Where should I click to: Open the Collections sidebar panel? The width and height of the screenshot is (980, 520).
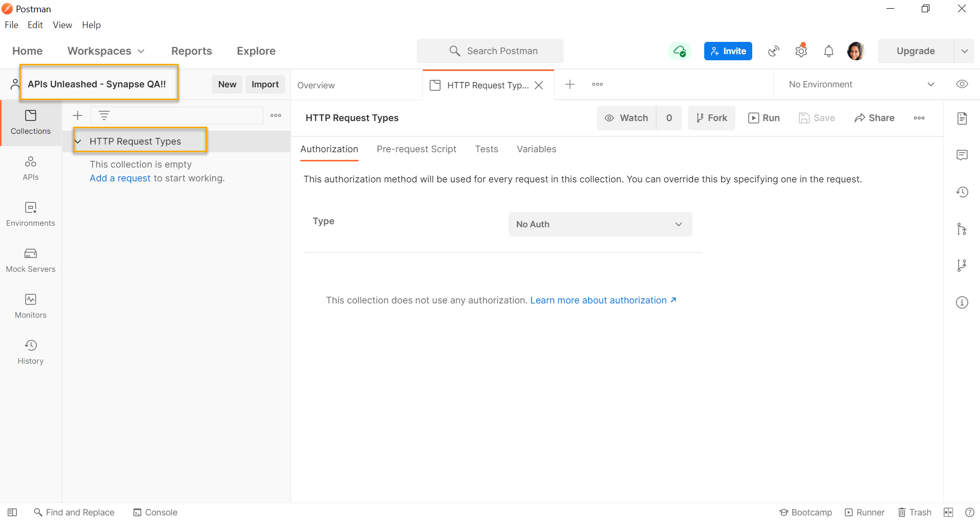(x=31, y=123)
